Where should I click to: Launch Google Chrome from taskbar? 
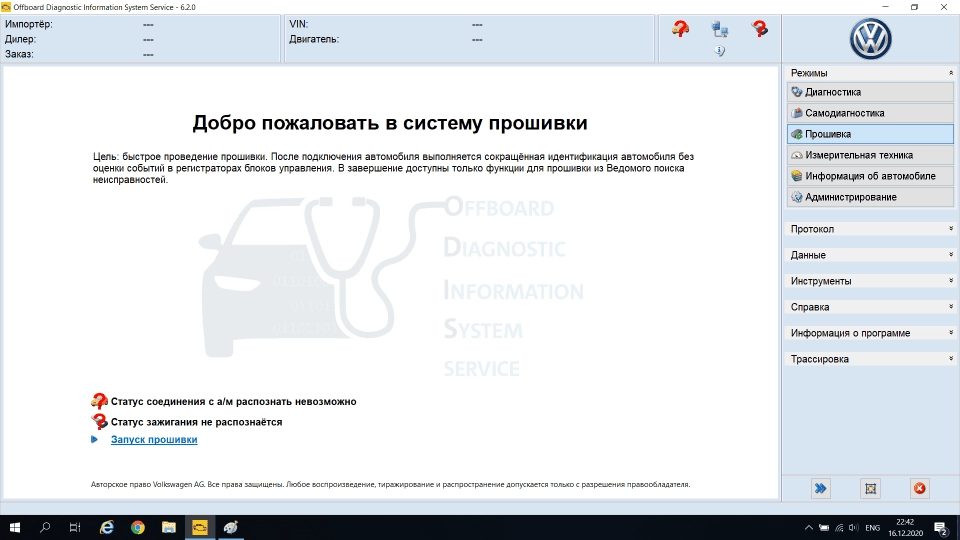pos(138,527)
